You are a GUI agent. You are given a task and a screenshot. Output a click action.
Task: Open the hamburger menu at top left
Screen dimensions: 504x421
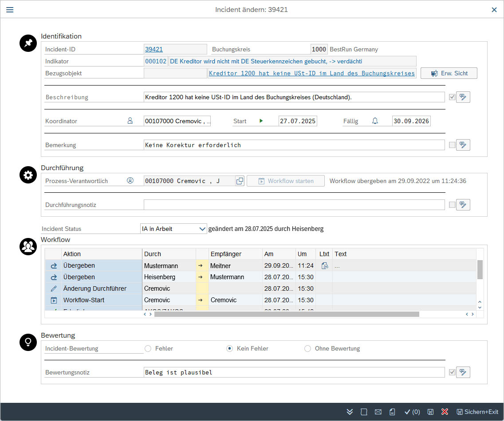point(10,10)
